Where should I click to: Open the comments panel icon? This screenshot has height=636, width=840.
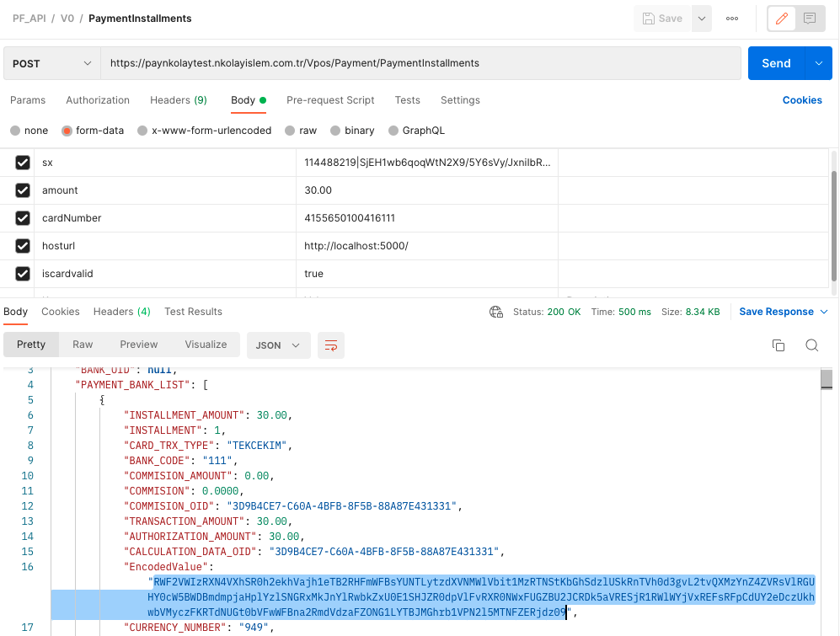tap(810, 19)
